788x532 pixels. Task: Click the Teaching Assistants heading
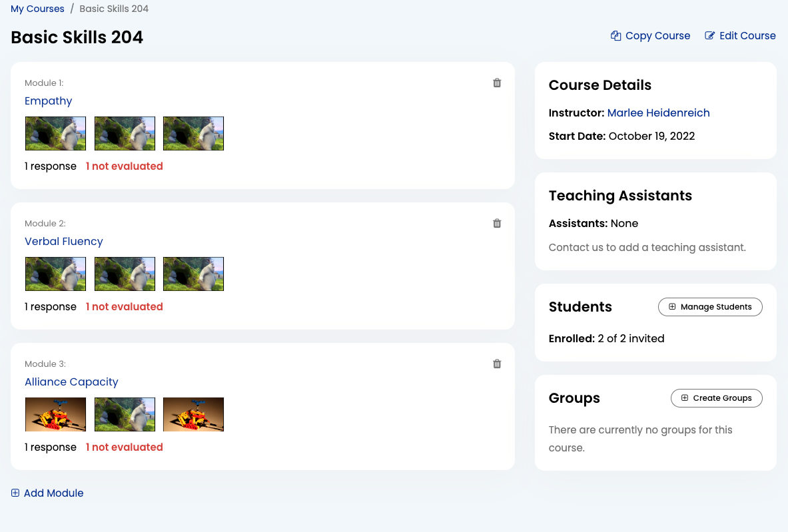click(x=620, y=195)
